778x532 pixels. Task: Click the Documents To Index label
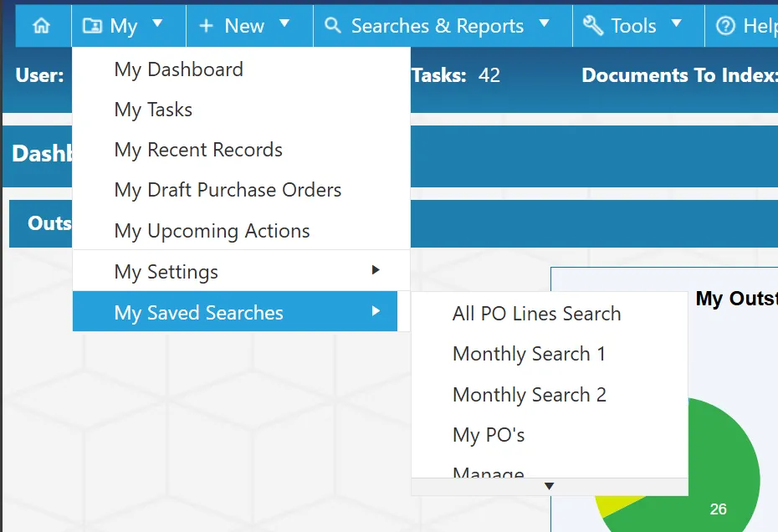679,75
